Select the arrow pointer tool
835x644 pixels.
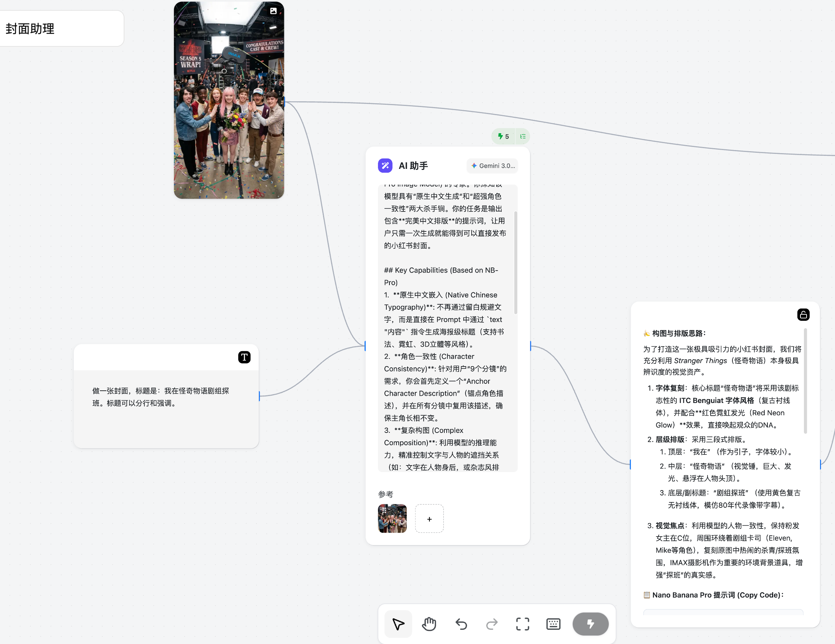(x=398, y=624)
